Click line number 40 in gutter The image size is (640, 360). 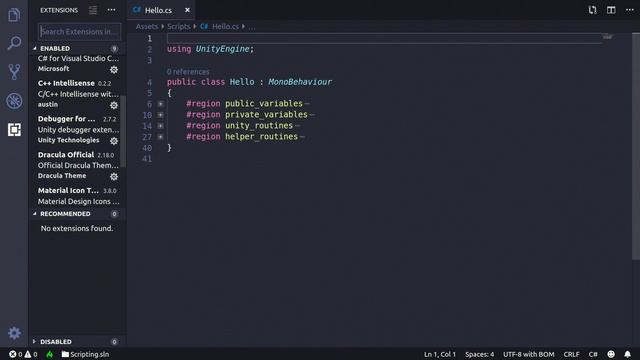pos(147,148)
